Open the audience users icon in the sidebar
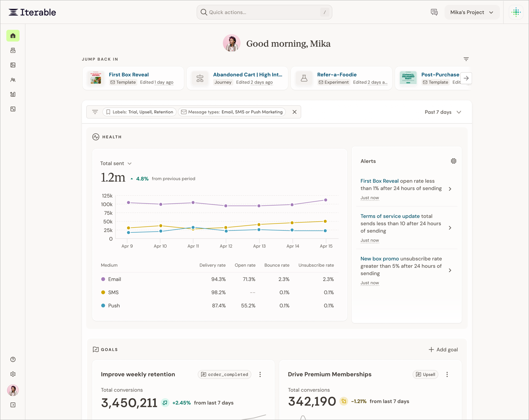 click(13, 80)
